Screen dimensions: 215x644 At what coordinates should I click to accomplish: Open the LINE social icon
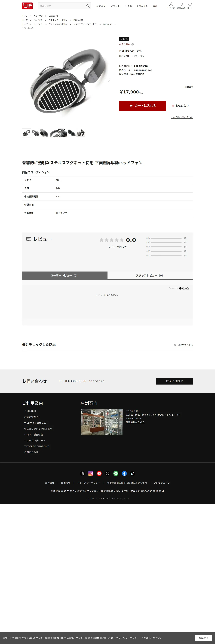tap(116, 473)
